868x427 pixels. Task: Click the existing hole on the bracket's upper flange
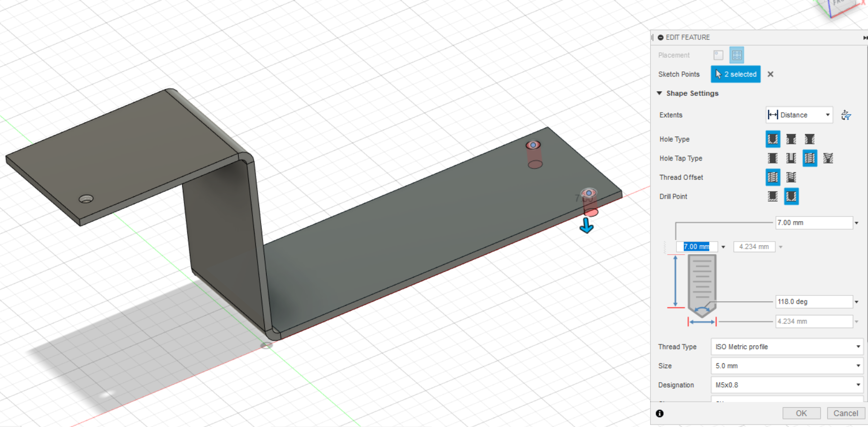[x=86, y=199]
